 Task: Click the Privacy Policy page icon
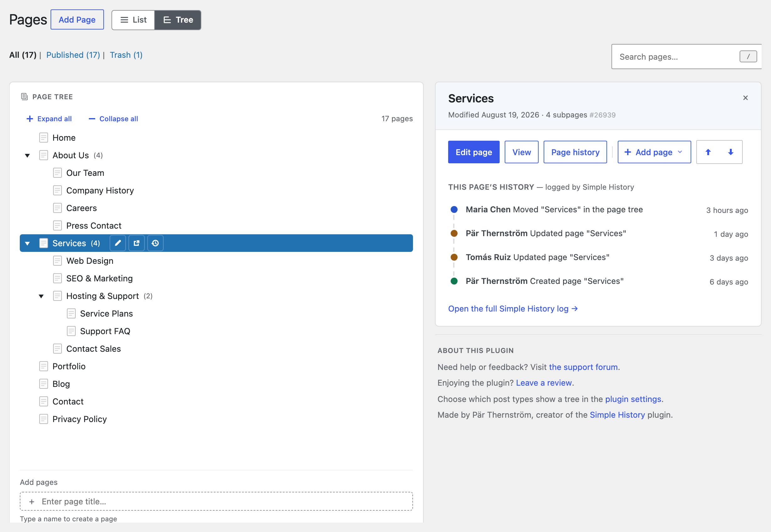(x=44, y=419)
